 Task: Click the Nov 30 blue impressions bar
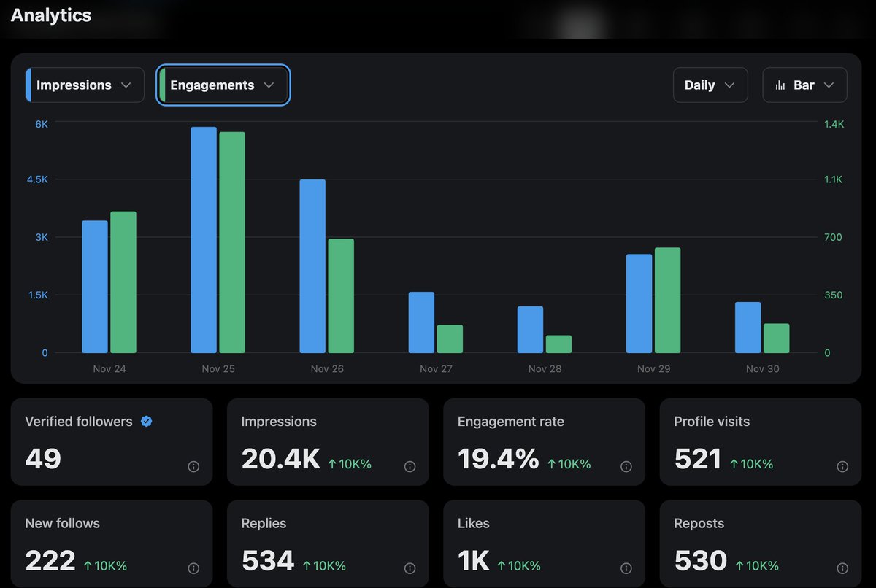[x=748, y=328]
